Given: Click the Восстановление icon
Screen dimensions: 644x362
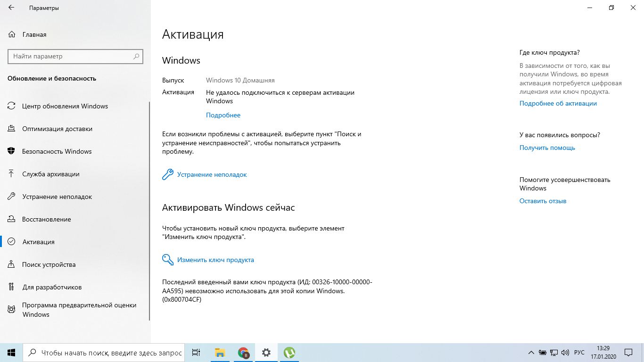Looking at the screenshot, I should (11, 219).
